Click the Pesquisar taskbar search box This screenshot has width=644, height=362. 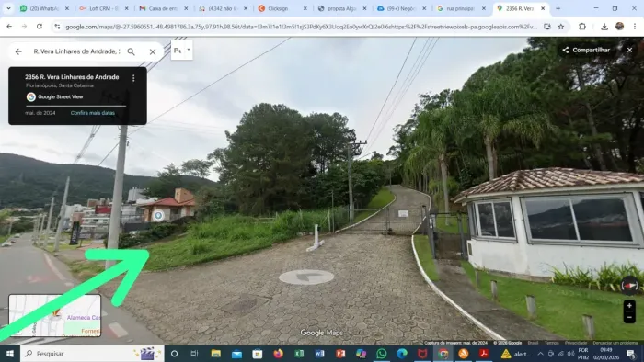pos(92,354)
